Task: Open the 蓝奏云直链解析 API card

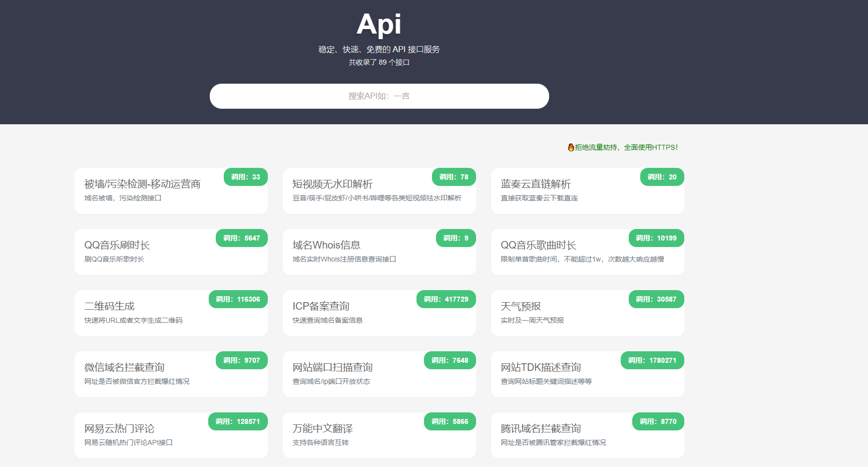Action: [588, 191]
